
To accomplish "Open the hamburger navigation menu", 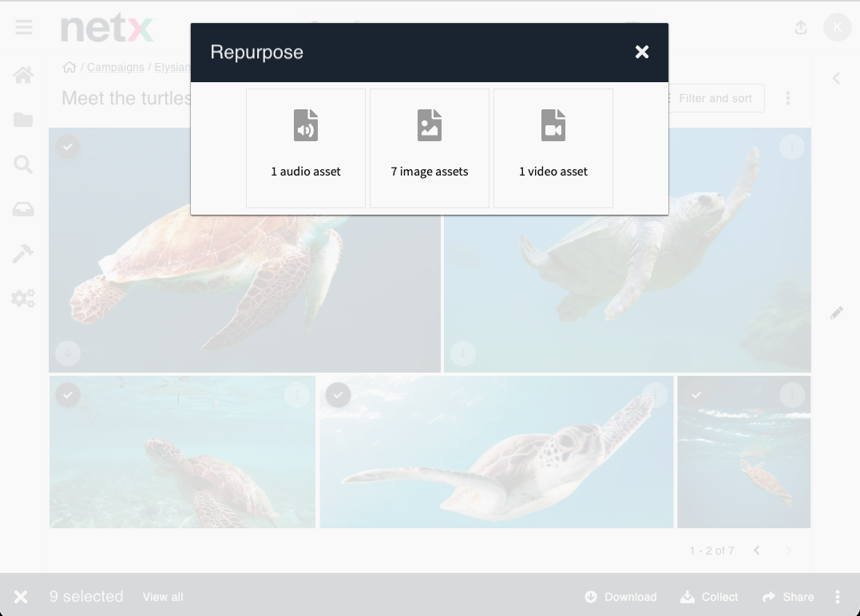I will point(24,28).
